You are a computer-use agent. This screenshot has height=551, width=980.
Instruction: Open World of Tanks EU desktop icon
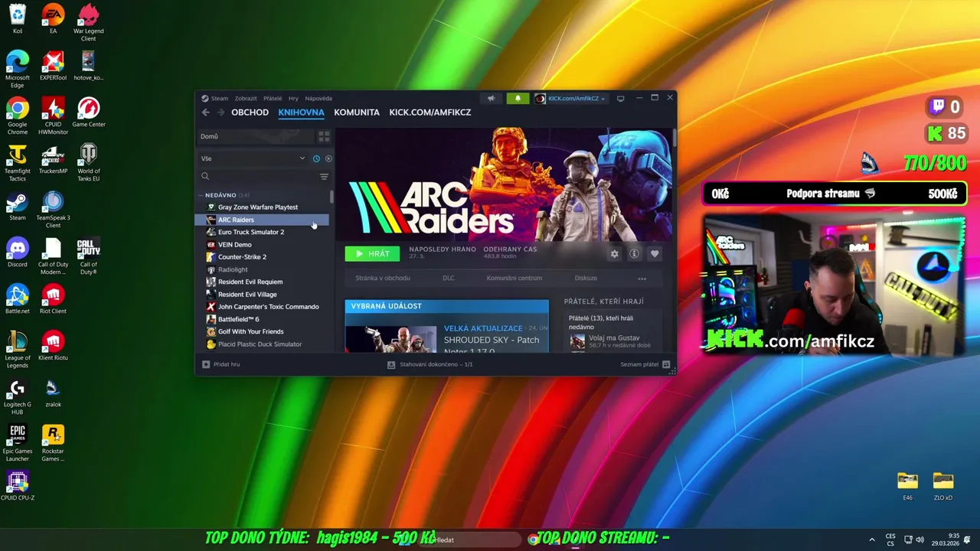coord(89,162)
